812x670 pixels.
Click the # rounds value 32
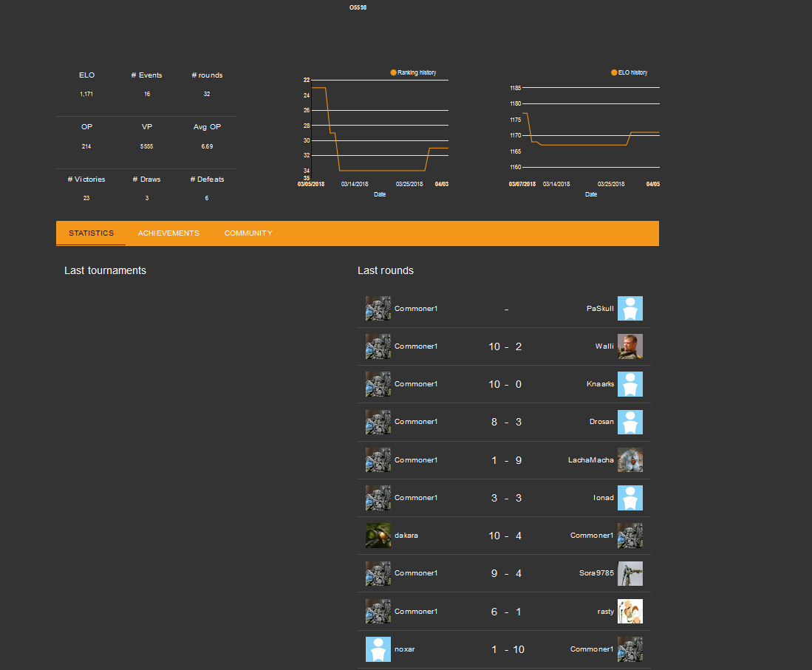[x=207, y=95]
